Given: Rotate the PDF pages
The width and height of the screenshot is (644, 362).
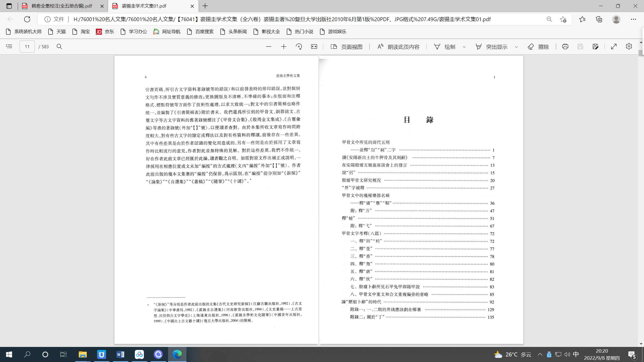Looking at the screenshot, I should [299, 46].
